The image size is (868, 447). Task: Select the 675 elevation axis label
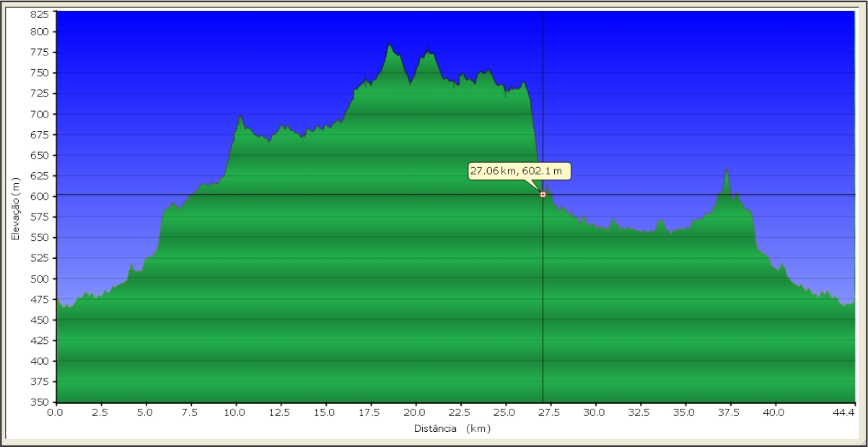tap(40, 135)
